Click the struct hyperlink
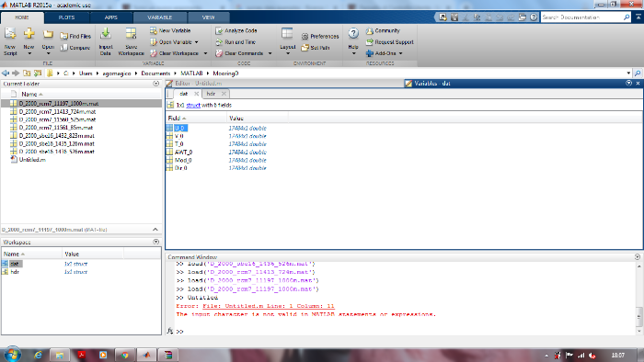The height and width of the screenshot is (362, 644). [193, 105]
